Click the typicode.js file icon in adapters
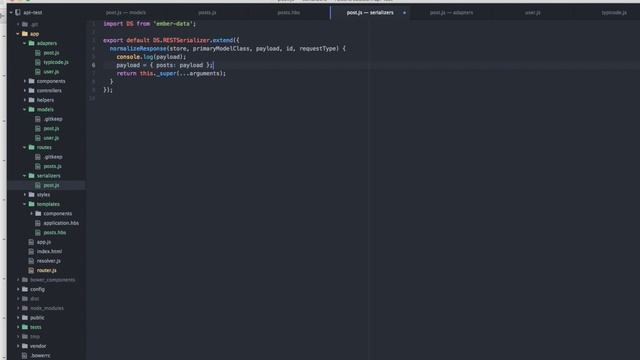640x360 pixels. [x=38, y=62]
